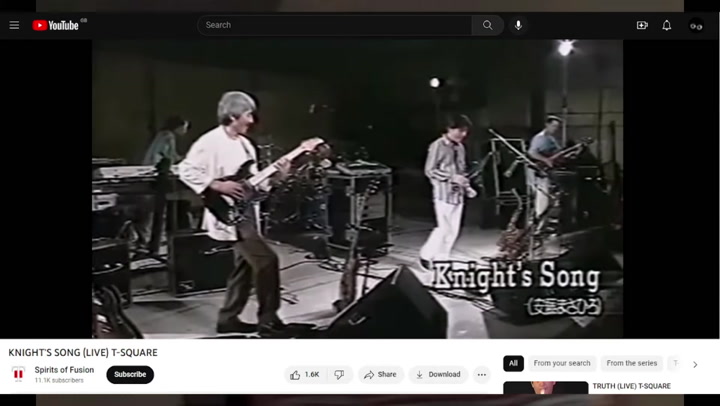Open the hamburger guide menu
The width and height of the screenshot is (720, 406).
pos(14,25)
